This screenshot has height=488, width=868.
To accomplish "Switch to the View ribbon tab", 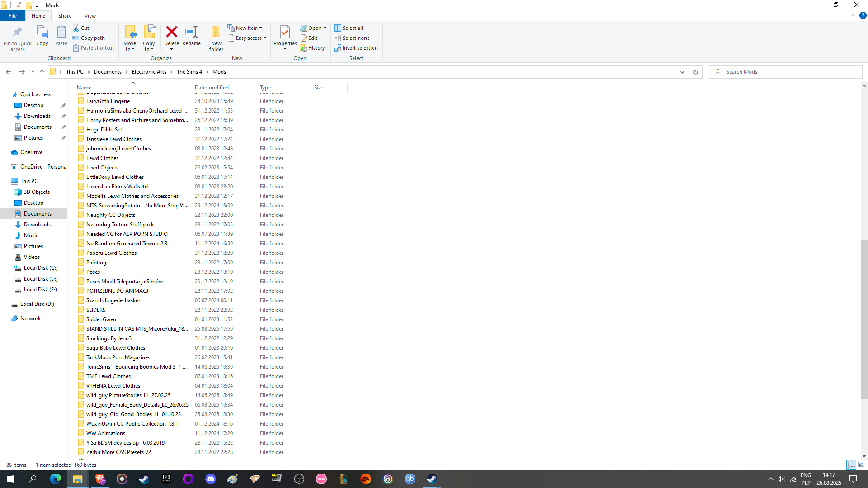I will point(90,16).
